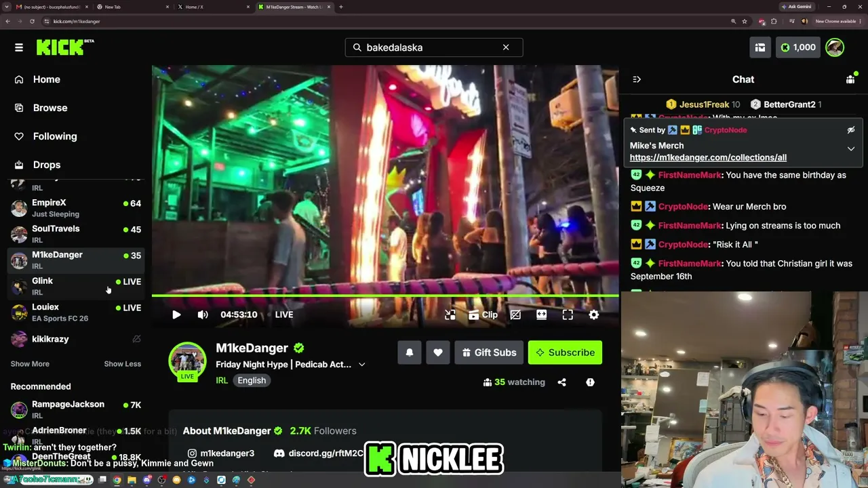This screenshot has width=868, height=488.
Task: Report the stream via exclamation icon
Action: coord(590,382)
